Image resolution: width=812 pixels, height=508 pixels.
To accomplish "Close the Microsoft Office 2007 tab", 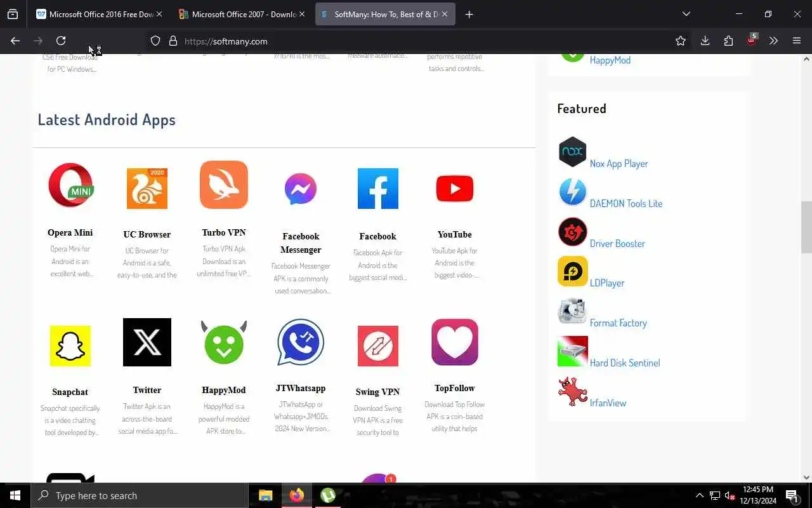I will [302, 14].
